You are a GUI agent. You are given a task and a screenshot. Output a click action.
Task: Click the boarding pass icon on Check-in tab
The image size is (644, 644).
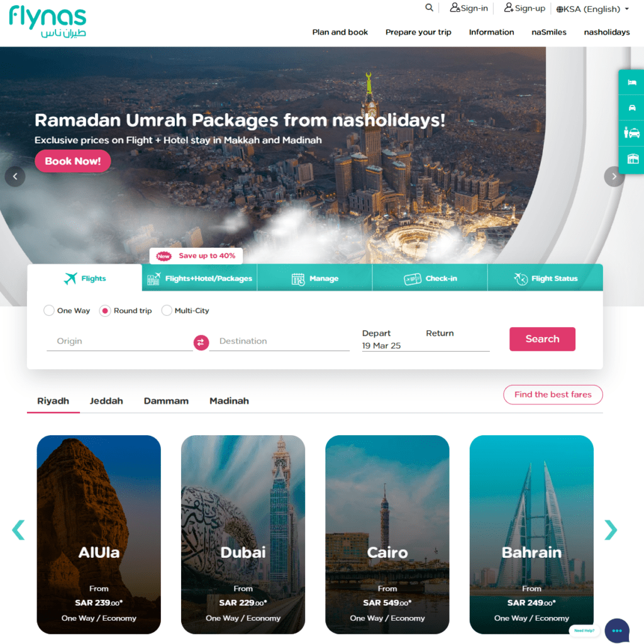[x=413, y=279]
